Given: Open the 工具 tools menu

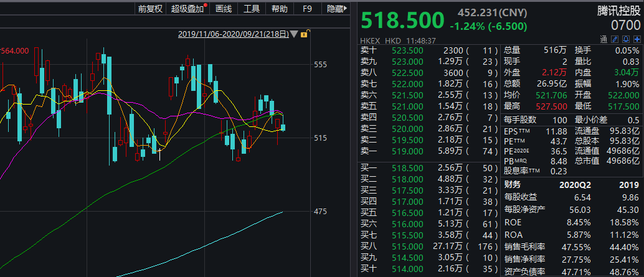Looking at the screenshot, I should [252, 9].
